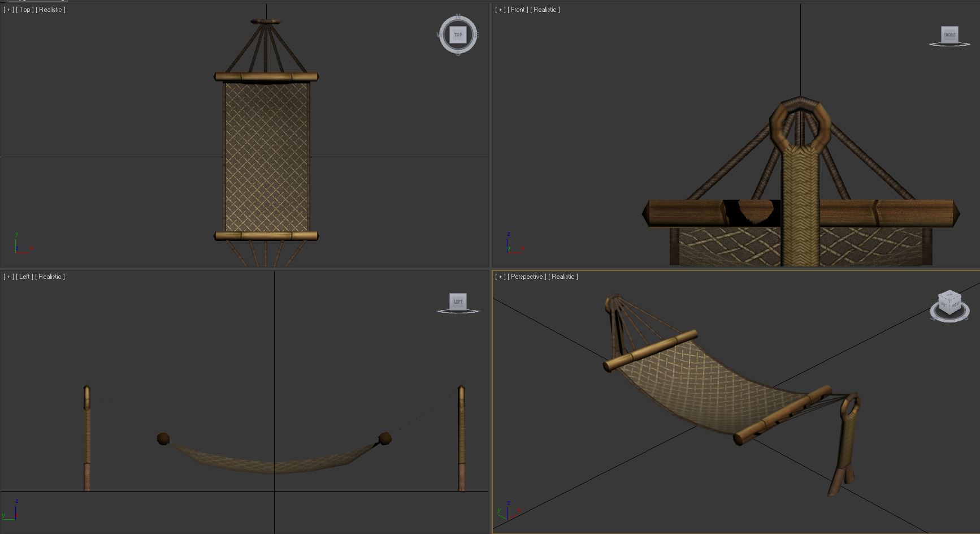This screenshot has width=980, height=534.
Task: Click the Left face on the Perspective ViewCube
Action: coord(944,304)
